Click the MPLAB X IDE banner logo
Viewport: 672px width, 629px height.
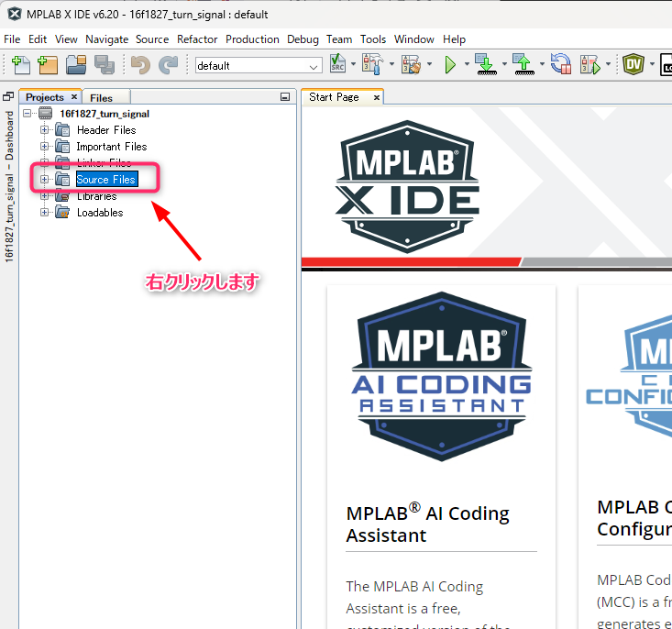[x=407, y=186]
